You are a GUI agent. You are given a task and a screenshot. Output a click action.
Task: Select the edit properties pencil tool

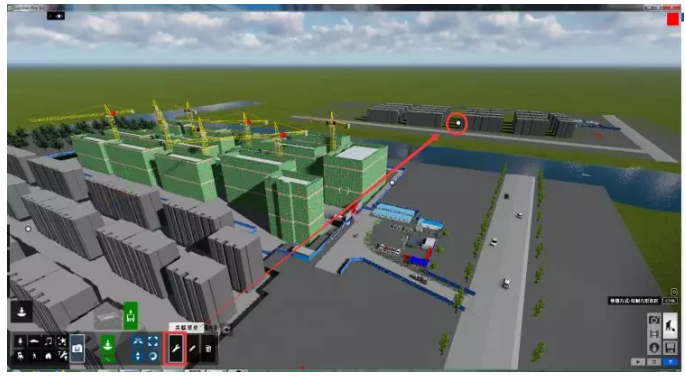click(x=192, y=348)
